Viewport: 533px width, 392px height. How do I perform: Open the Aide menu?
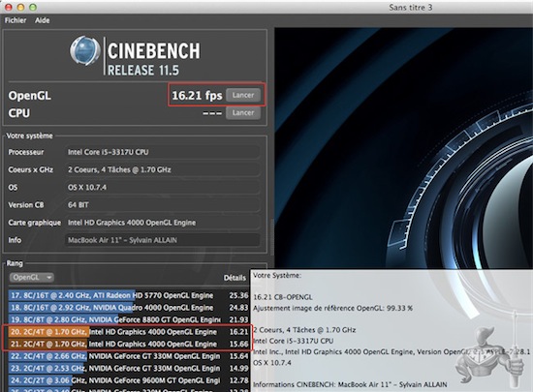click(42, 20)
